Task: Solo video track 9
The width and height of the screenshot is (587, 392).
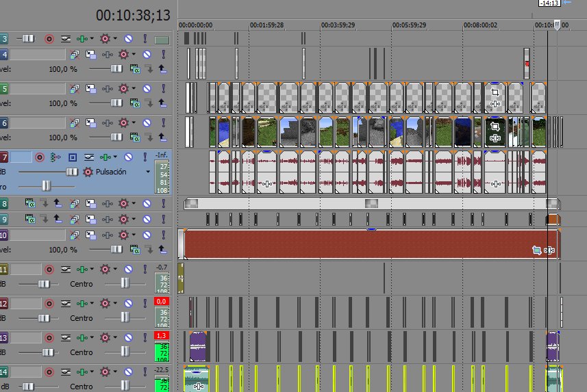Action: pos(163,219)
